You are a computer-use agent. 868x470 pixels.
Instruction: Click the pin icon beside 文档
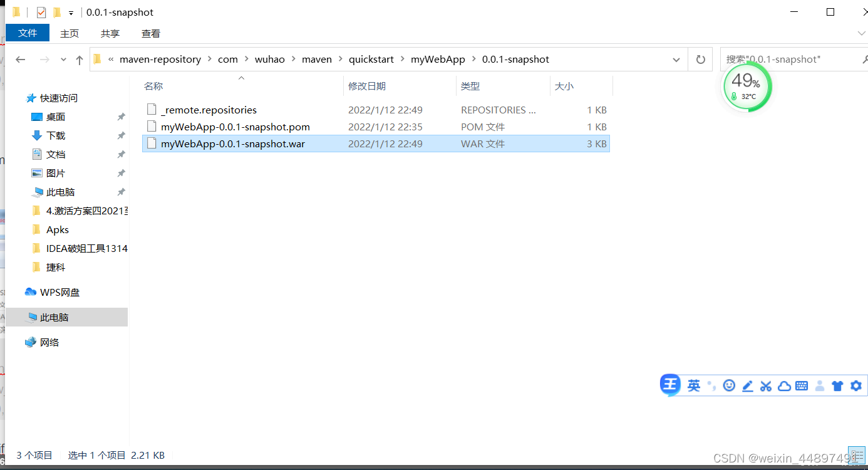(121, 154)
